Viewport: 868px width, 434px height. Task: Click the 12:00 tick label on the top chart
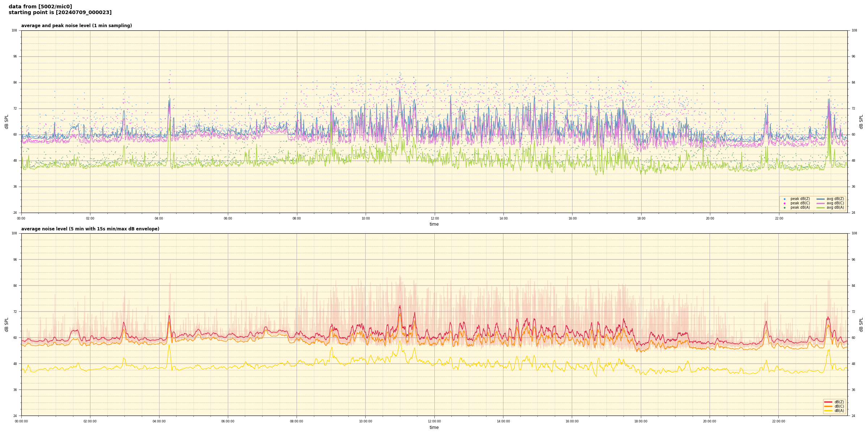(434, 218)
